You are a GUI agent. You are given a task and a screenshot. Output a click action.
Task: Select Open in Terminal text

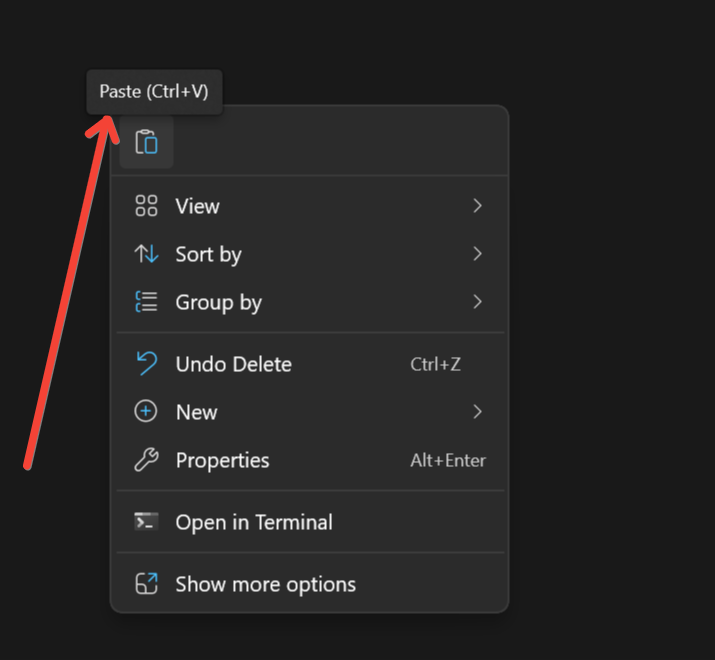(x=254, y=522)
